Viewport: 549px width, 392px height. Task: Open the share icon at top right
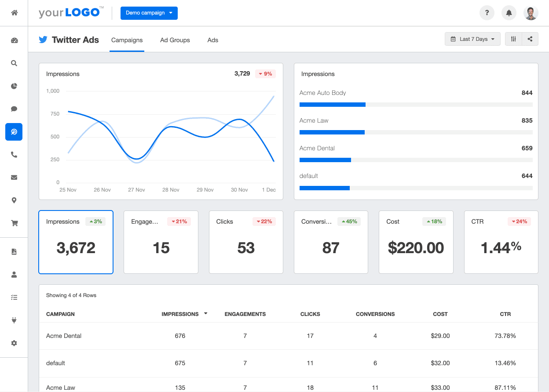point(530,39)
